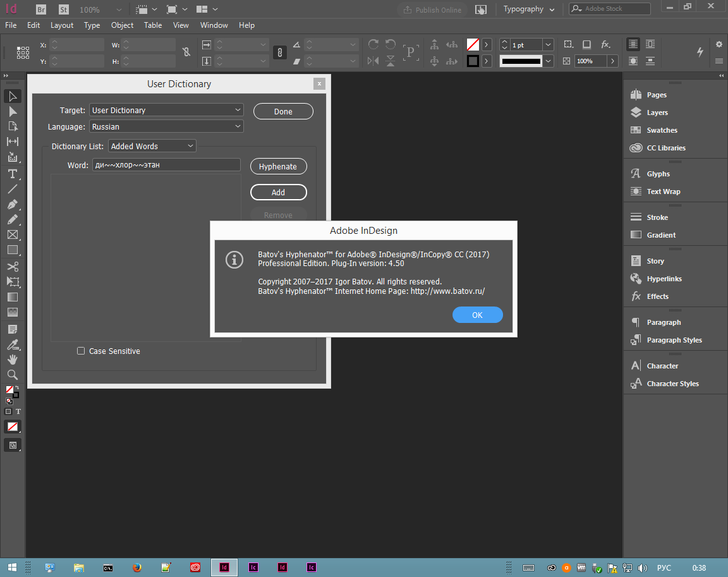Screen dimensions: 728x577
Task: Open the Windows Start menu
Action: [13, 568]
